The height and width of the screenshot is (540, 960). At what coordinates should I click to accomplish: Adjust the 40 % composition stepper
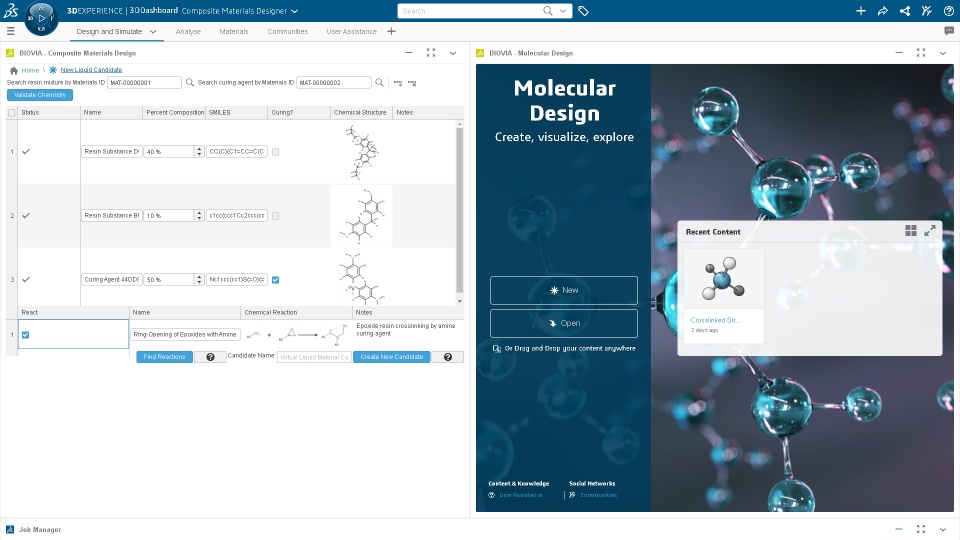pyautogui.click(x=199, y=151)
